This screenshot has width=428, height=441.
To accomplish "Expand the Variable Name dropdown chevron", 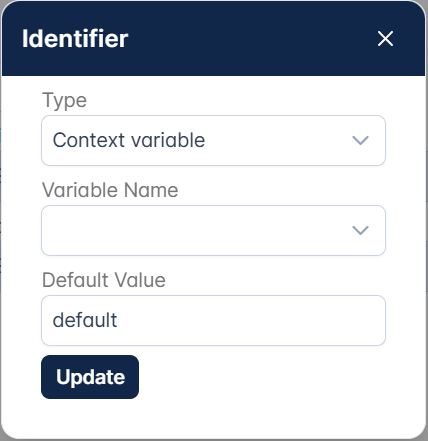I will (x=360, y=230).
